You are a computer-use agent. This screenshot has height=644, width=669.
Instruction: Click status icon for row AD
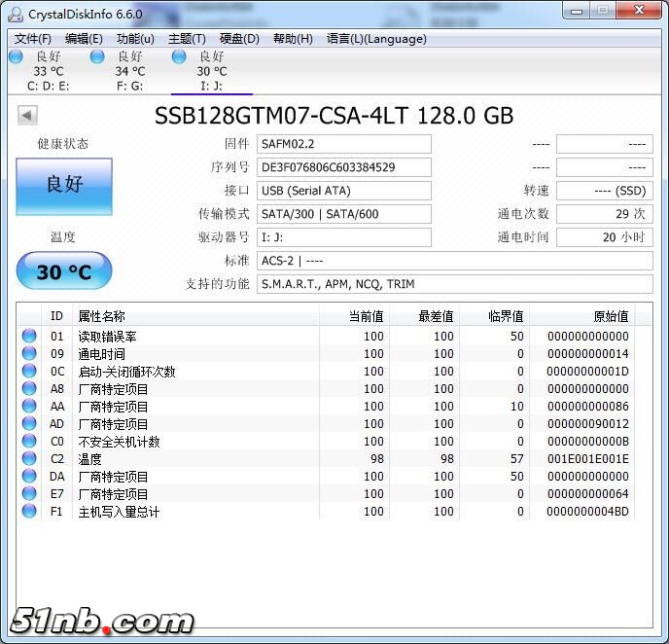29,423
